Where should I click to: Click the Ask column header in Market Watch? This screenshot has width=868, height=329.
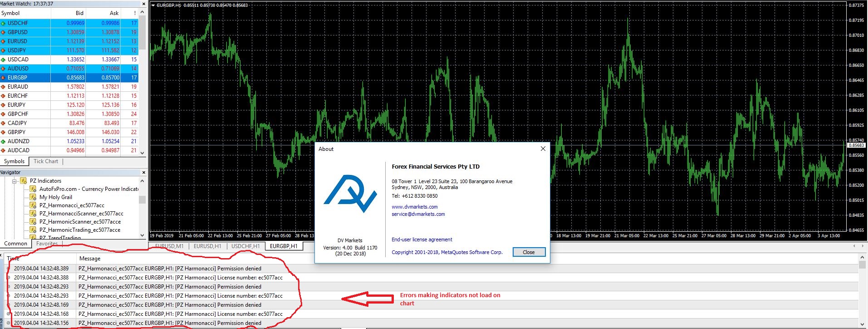[x=103, y=13]
